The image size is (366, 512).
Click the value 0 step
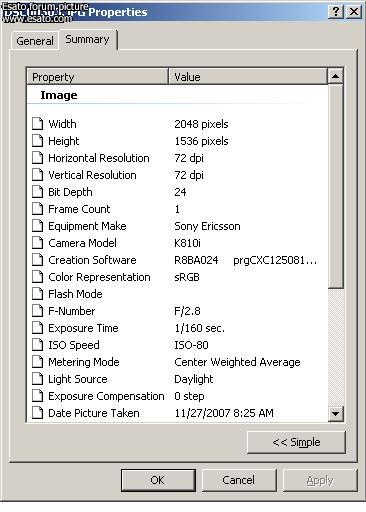coord(189,396)
